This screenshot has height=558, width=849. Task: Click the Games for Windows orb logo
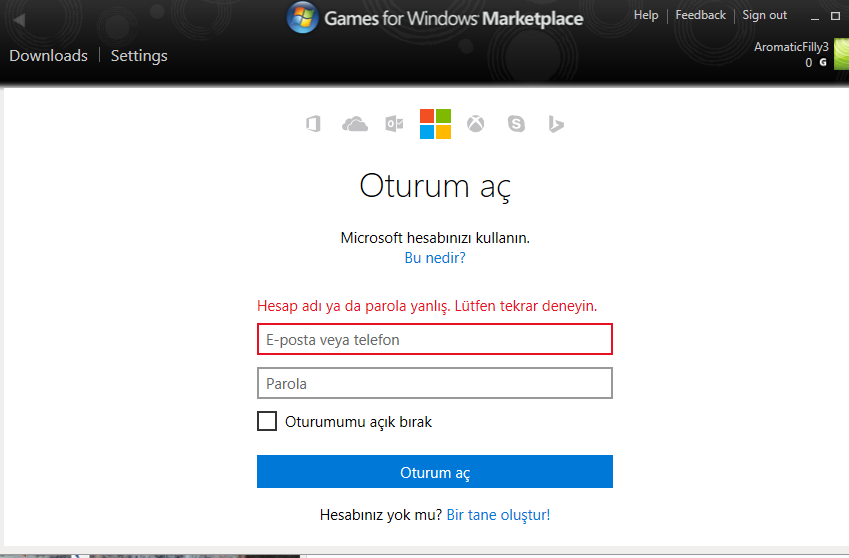click(x=302, y=17)
